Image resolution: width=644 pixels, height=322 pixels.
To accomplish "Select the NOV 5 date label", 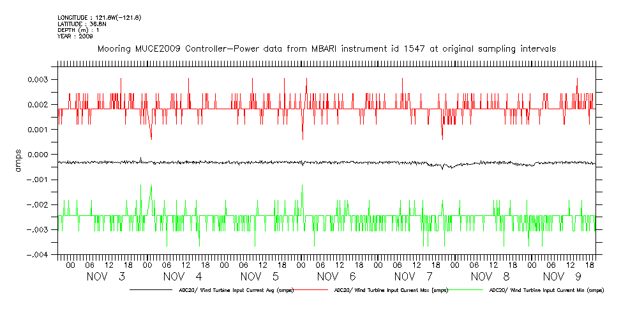I will point(260,277).
